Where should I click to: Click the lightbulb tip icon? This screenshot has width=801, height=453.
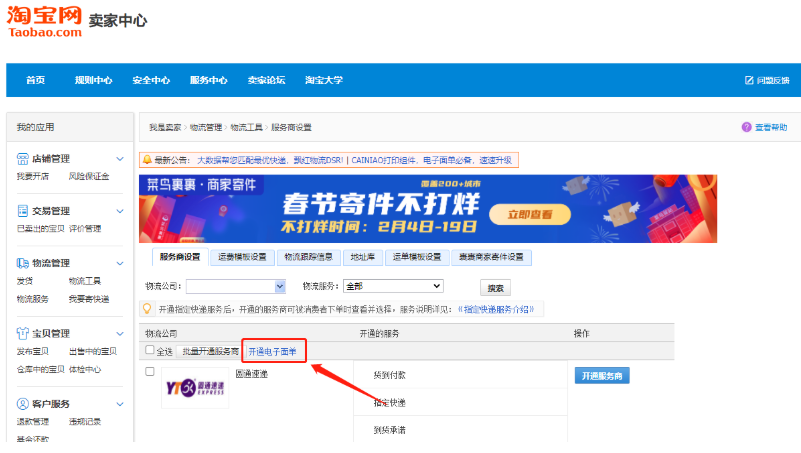pos(147,309)
